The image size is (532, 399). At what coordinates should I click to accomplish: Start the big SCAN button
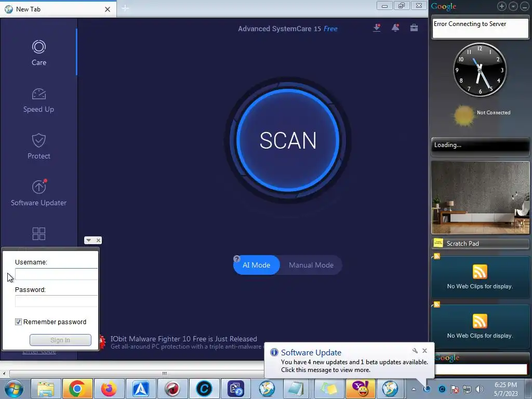(x=288, y=140)
